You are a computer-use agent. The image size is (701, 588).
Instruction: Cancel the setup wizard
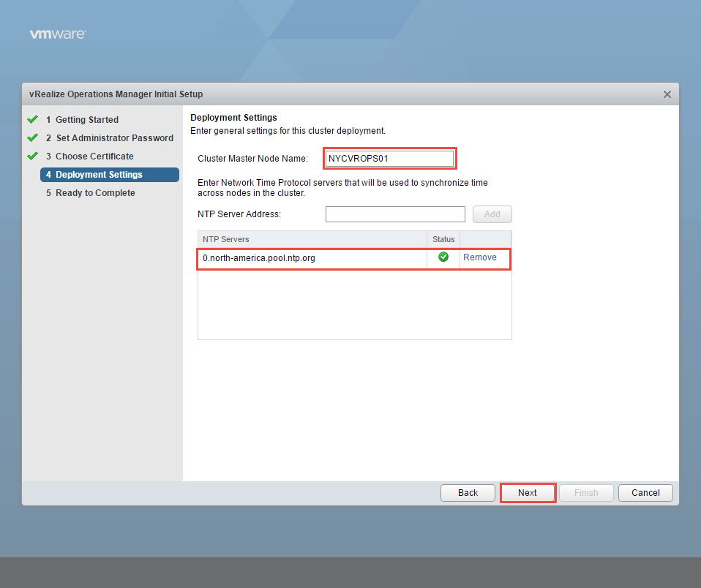645,493
